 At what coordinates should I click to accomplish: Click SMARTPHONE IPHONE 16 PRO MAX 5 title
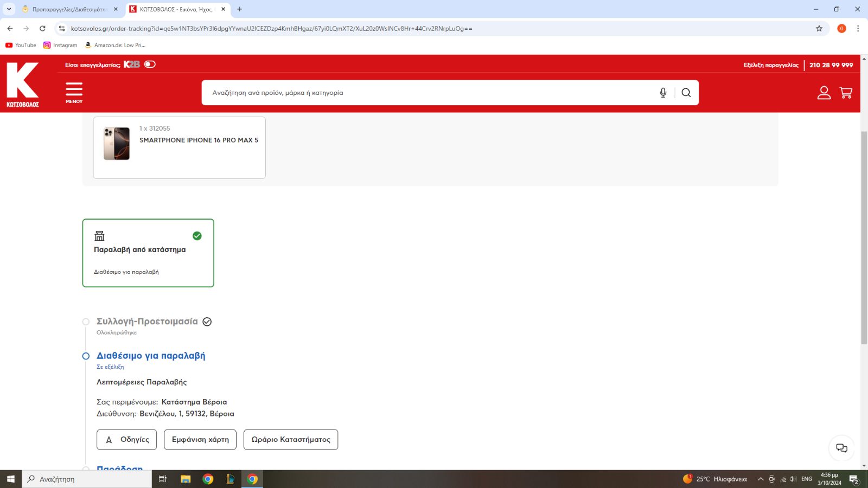pos(199,140)
